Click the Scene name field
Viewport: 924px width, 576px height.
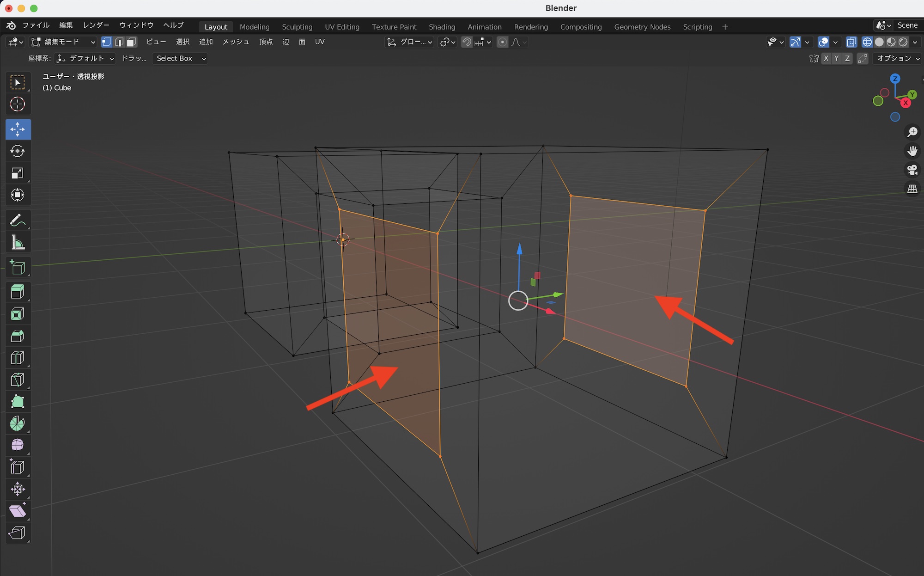click(907, 25)
